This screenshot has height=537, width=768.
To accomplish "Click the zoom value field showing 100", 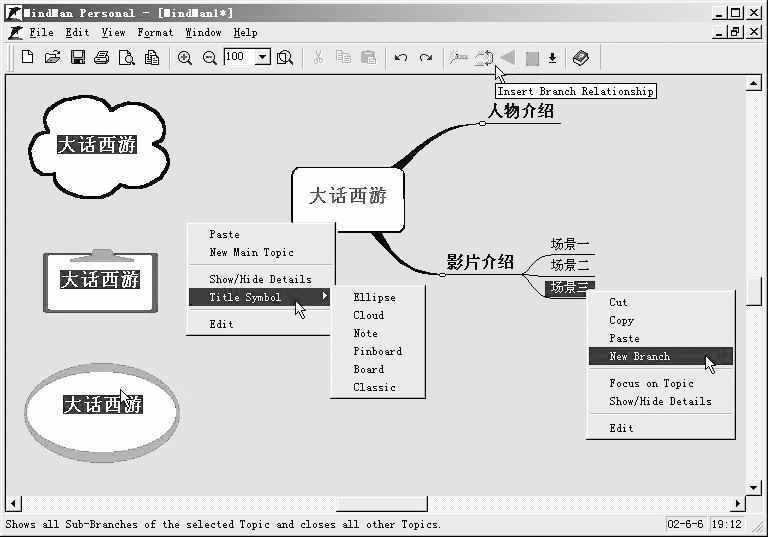I will coord(240,57).
